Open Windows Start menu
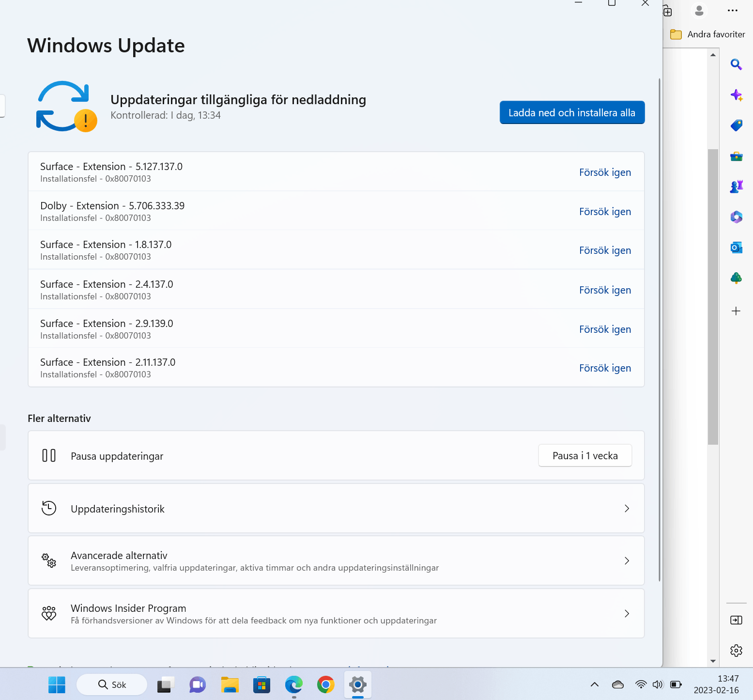The image size is (753, 700). (x=57, y=684)
